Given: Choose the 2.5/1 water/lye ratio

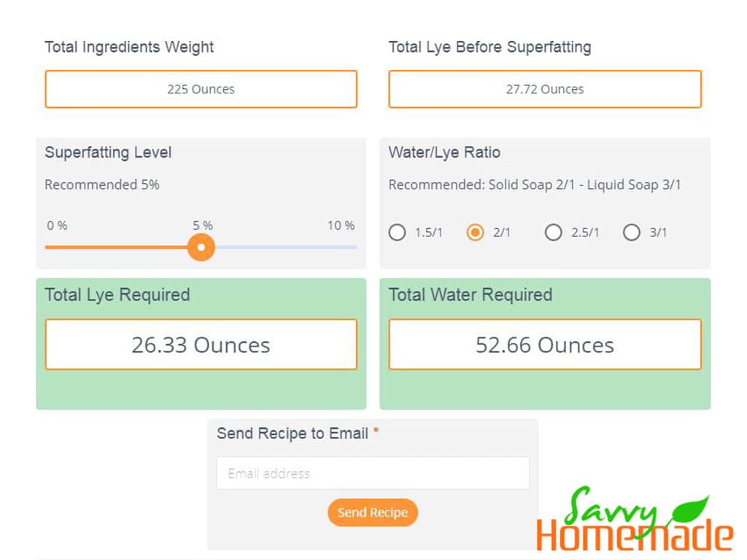Looking at the screenshot, I should point(553,233).
